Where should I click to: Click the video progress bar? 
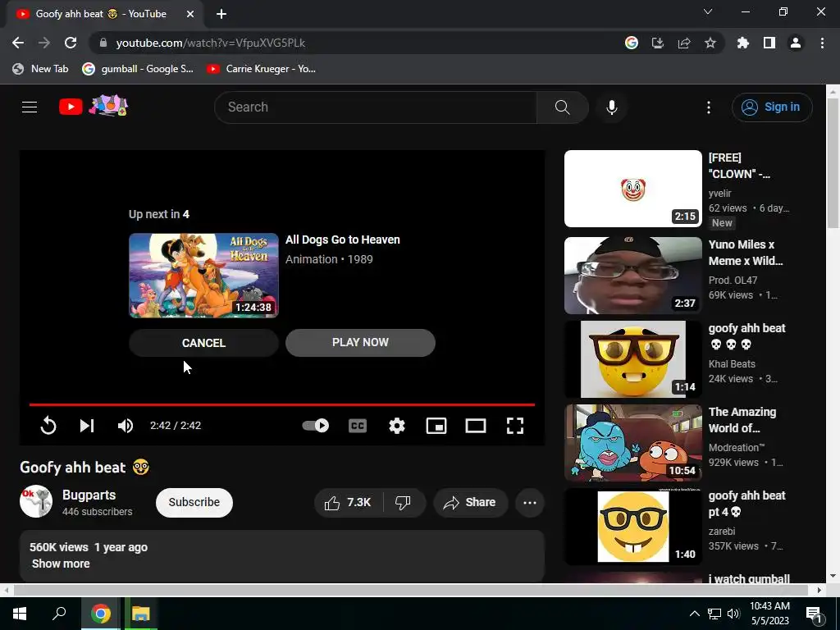tap(282, 404)
